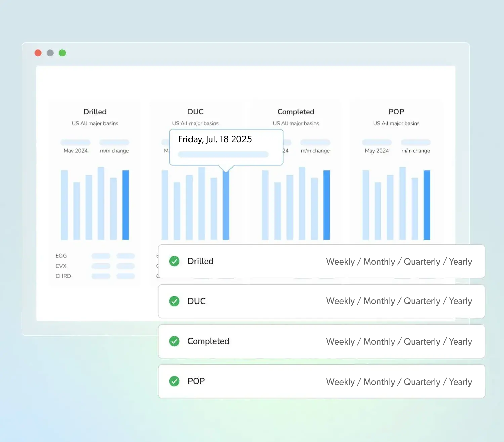Click the Completed chart card title
The image size is (504, 442).
pos(296,112)
